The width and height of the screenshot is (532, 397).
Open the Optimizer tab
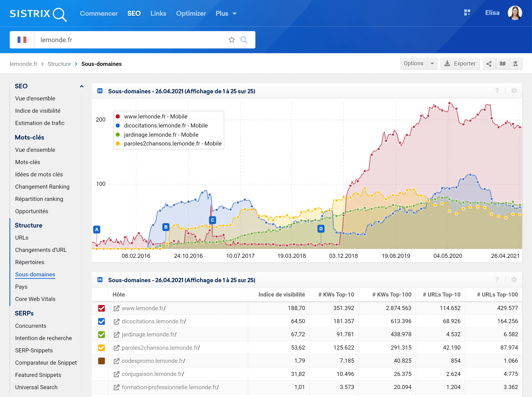(191, 14)
